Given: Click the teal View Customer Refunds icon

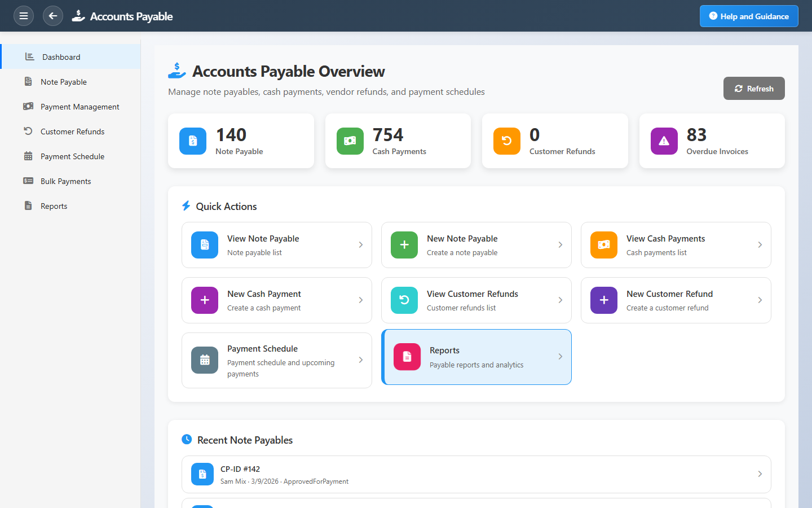Looking at the screenshot, I should click(404, 300).
